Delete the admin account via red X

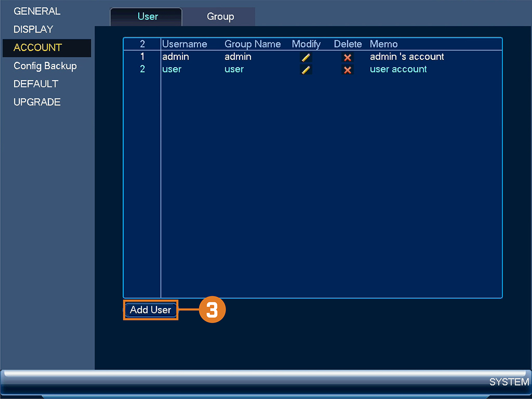click(348, 57)
